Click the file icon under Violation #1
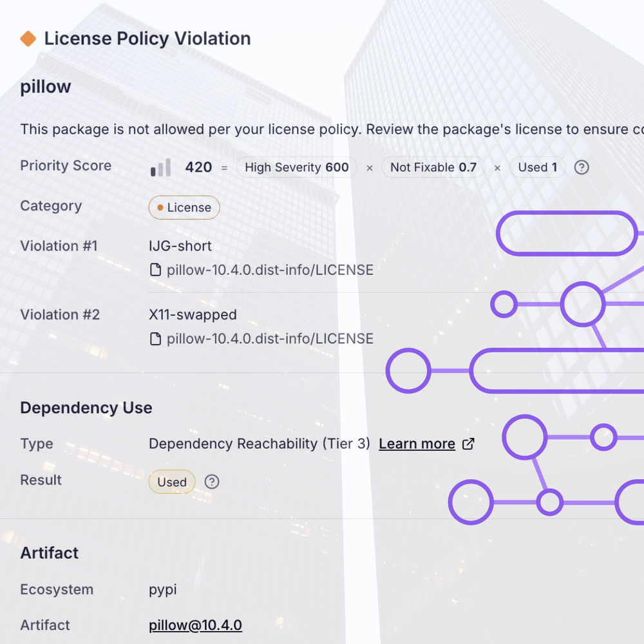The width and height of the screenshot is (644, 644). 156,270
